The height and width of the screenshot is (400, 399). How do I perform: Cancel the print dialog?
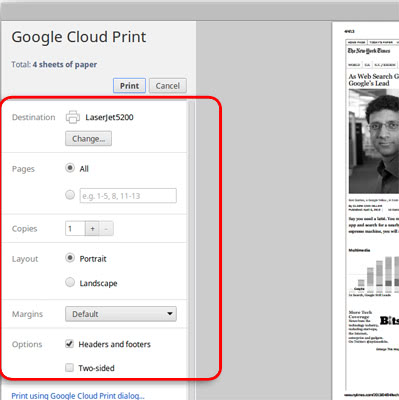click(168, 86)
